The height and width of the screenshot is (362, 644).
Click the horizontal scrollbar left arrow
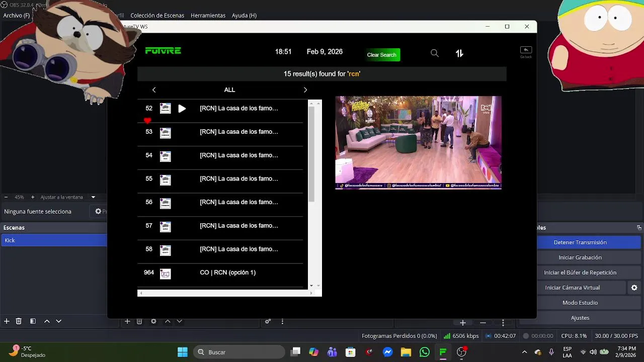[x=141, y=293]
